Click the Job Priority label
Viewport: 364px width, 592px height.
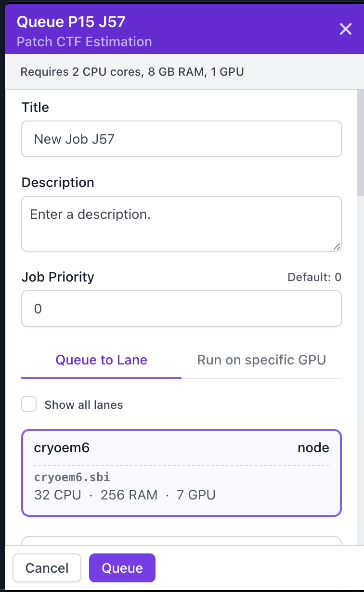coord(58,277)
